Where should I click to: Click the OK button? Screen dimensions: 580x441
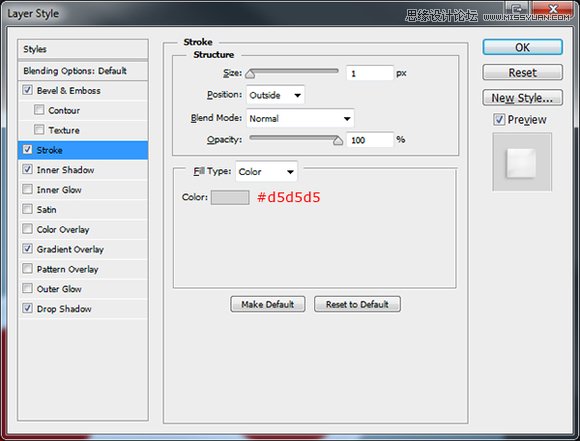522,47
